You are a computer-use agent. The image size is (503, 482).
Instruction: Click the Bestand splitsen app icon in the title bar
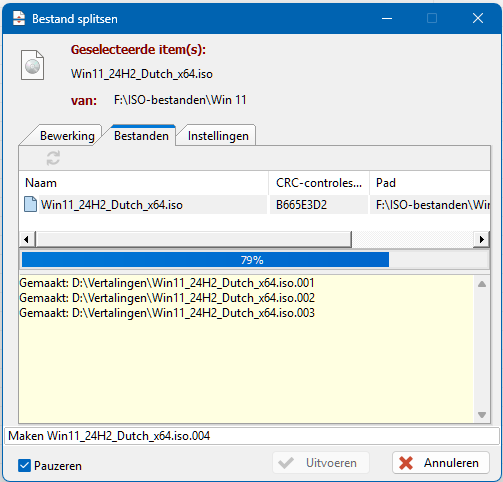coord(19,18)
